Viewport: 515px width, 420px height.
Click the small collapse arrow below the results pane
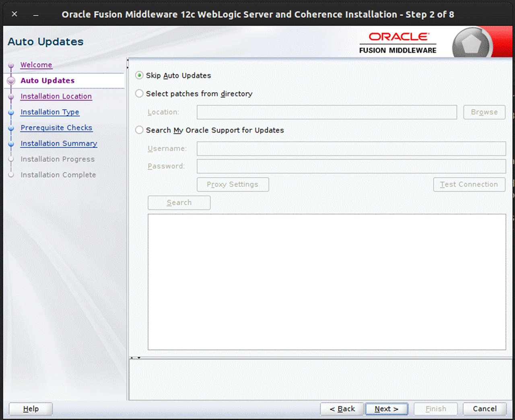(x=139, y=357)
